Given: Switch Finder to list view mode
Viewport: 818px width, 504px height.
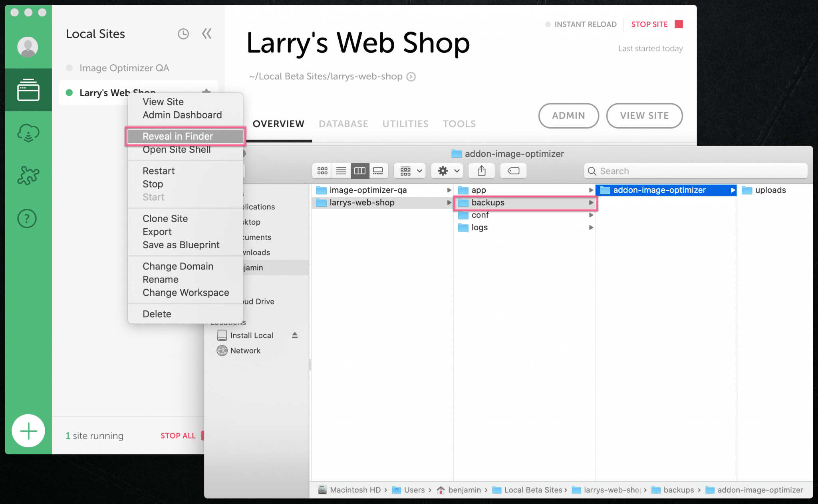Looking at the screenshot, I should (x=341, y=171).
